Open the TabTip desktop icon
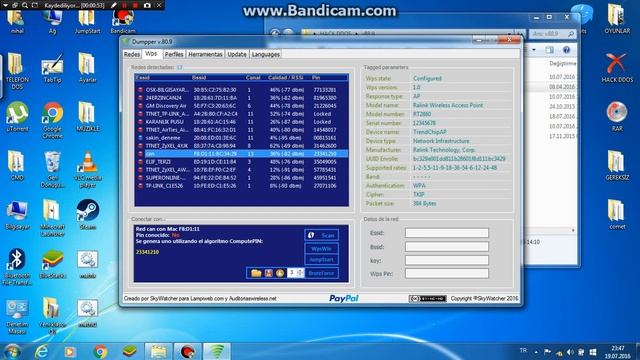This screenshot has height=360, width=640. click(53, 68)
